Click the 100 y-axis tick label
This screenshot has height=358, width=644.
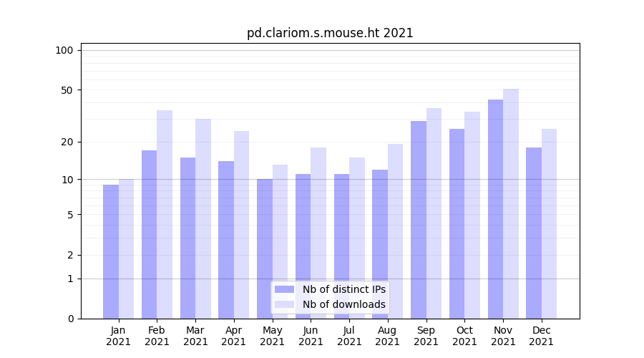click(64, 50)
